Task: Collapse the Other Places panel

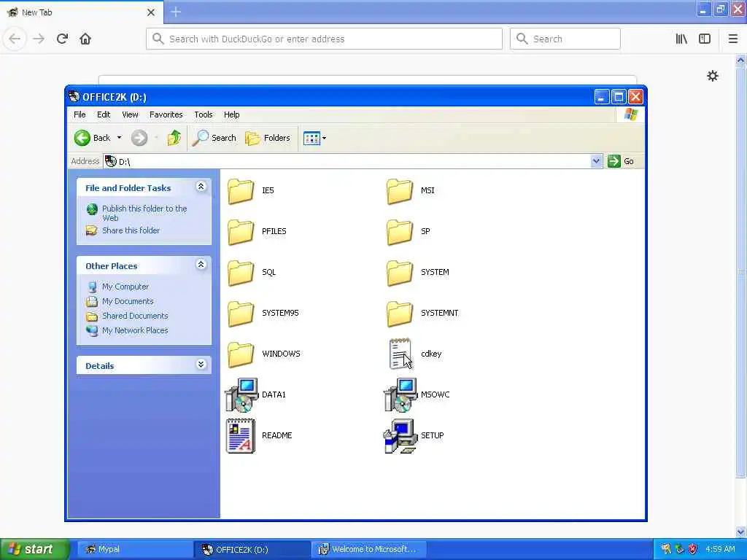Action: click(201, 265)
